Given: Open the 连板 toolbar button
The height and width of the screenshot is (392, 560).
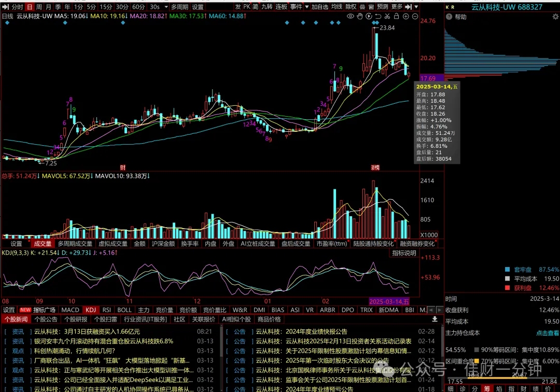Looking at the screenshot, I should [281, 7].
